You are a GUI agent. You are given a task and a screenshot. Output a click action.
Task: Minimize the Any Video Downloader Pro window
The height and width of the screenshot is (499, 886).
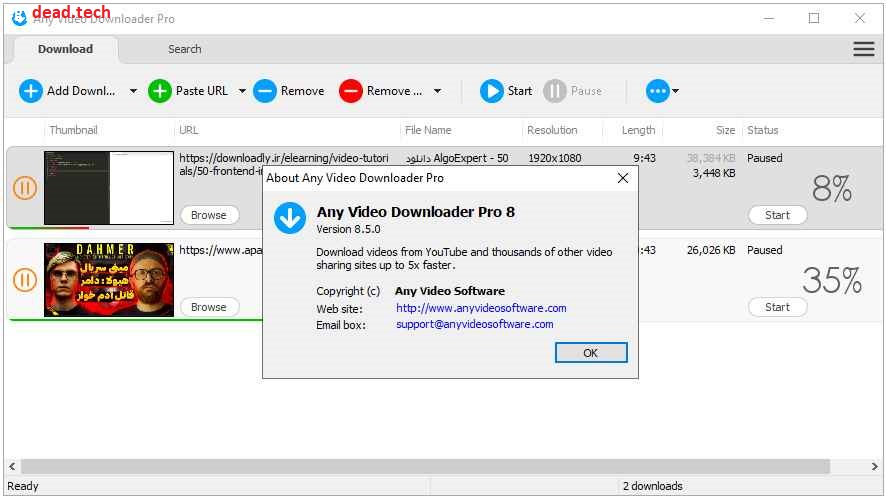point(769,18)
